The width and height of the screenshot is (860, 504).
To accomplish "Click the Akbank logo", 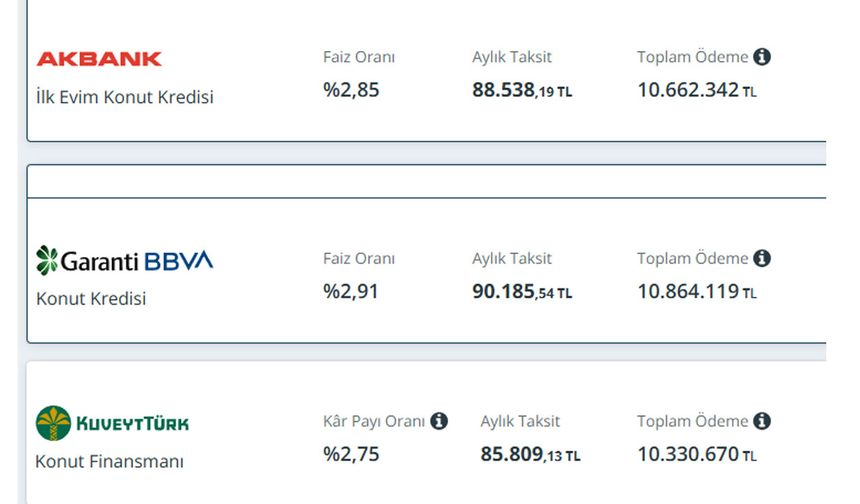I will coord(99,59).
